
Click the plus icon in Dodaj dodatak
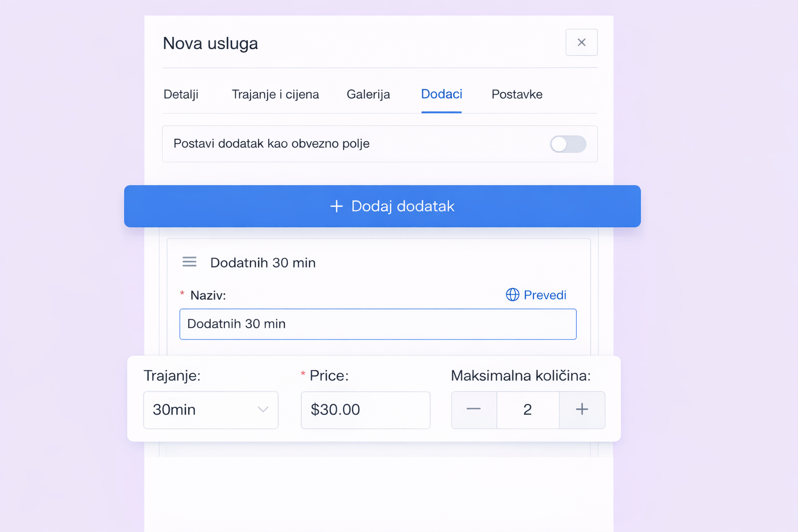(x=337, y=206)
